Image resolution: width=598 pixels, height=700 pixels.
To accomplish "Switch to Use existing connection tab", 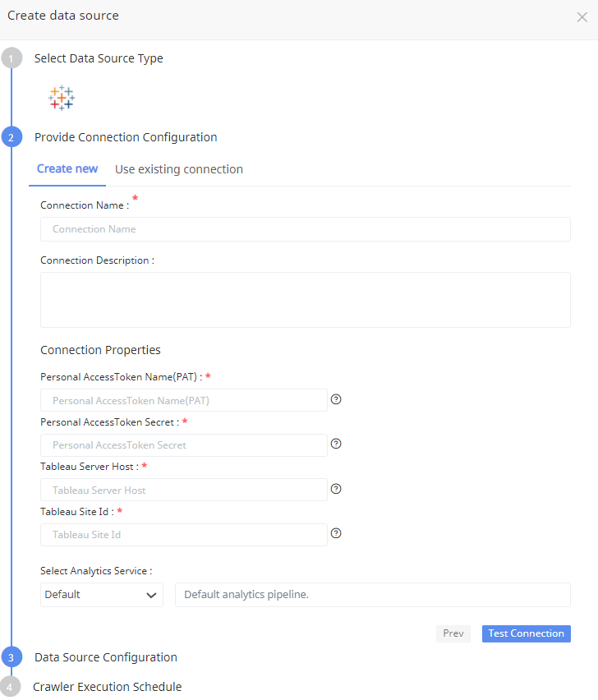I will tap(179, 169).
